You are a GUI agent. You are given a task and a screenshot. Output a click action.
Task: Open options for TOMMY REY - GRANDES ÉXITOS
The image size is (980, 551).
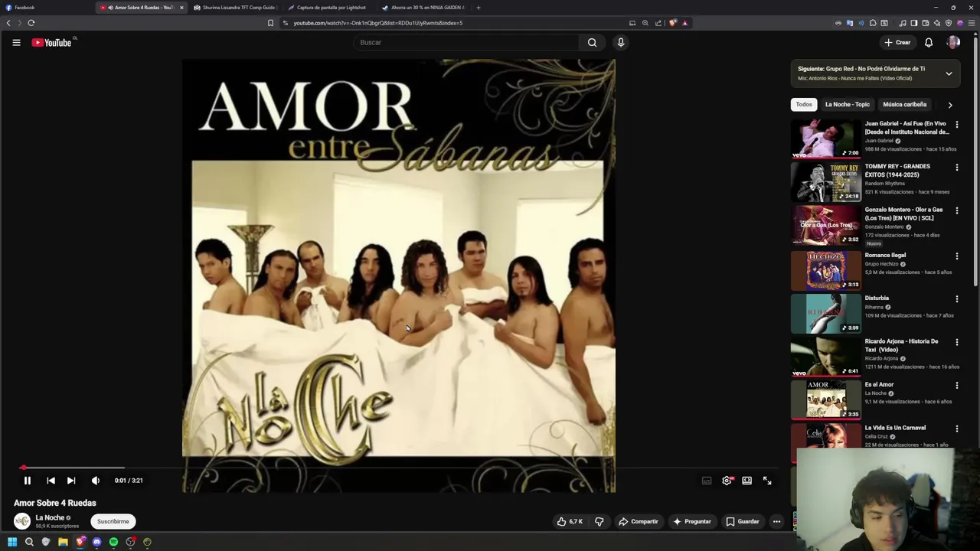(x=956, y=167)
